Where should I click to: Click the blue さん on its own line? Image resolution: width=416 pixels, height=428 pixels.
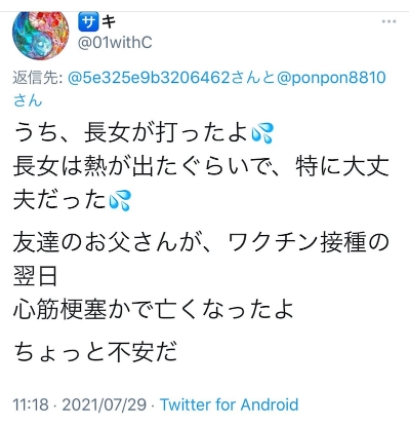coord(28,100)
